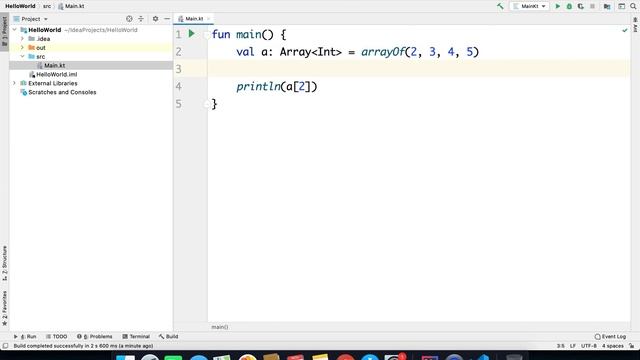Open the Terminal tool window tab

click(x=136, y=336)
